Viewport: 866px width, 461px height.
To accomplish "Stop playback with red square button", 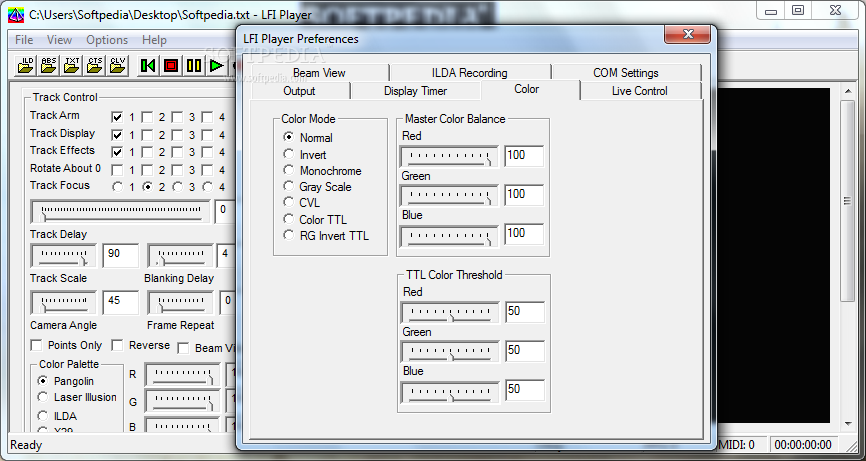I will (x=171, y=66).
